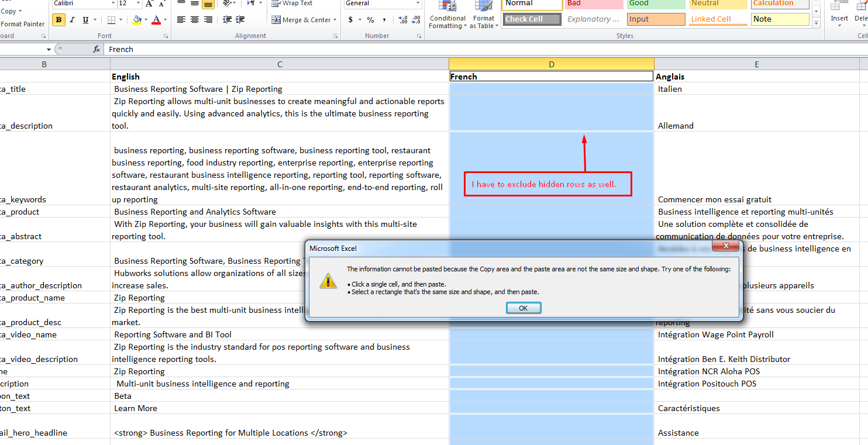
Task: Apply red font color
Action: click(x=156, y=20)
